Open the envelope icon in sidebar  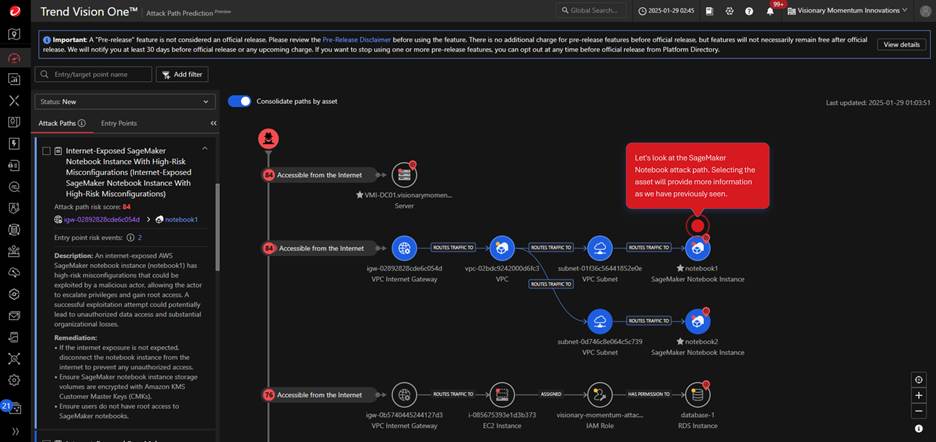pos(14,315)
